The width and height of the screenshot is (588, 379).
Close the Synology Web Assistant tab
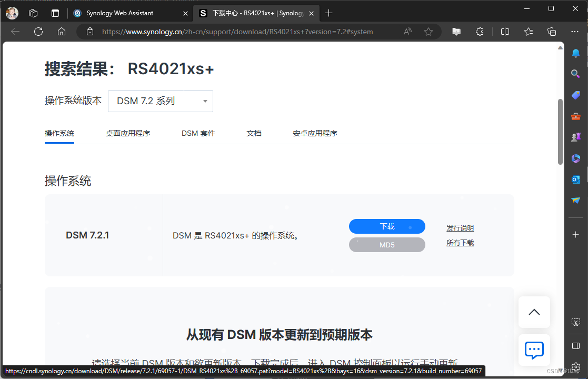[x=185, y=13]
